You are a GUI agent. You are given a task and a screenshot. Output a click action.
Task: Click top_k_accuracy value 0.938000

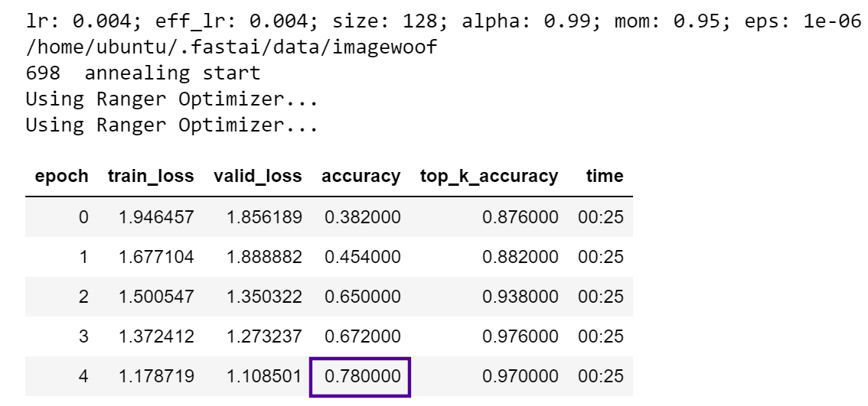[520, 297]
